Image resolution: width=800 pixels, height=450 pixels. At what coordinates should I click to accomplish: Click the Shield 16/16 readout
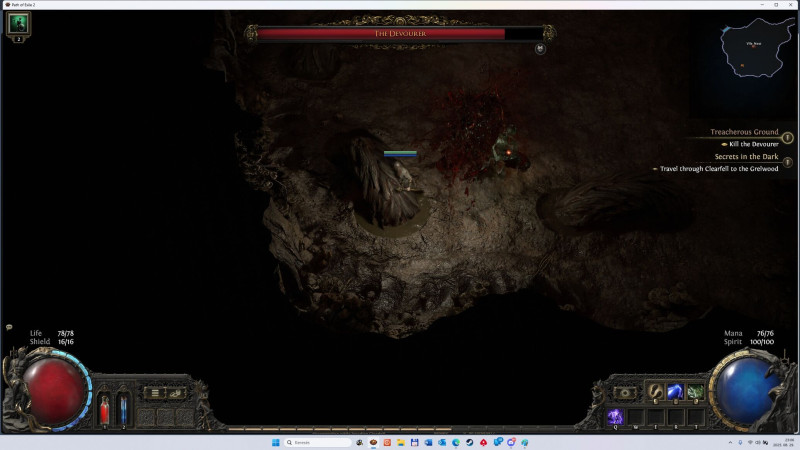(x=52, y=342)
